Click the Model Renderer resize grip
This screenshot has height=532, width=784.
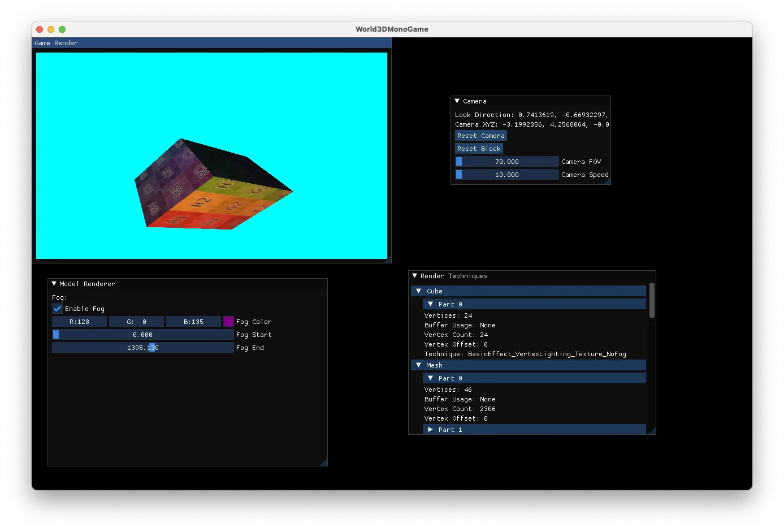tap(324, 462)
